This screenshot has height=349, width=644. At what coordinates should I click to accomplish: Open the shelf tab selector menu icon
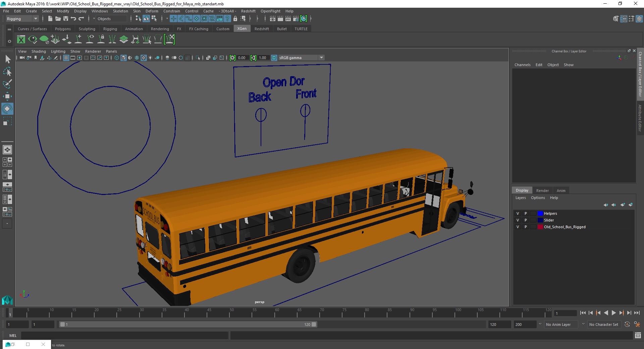click(x=9, y=29)
